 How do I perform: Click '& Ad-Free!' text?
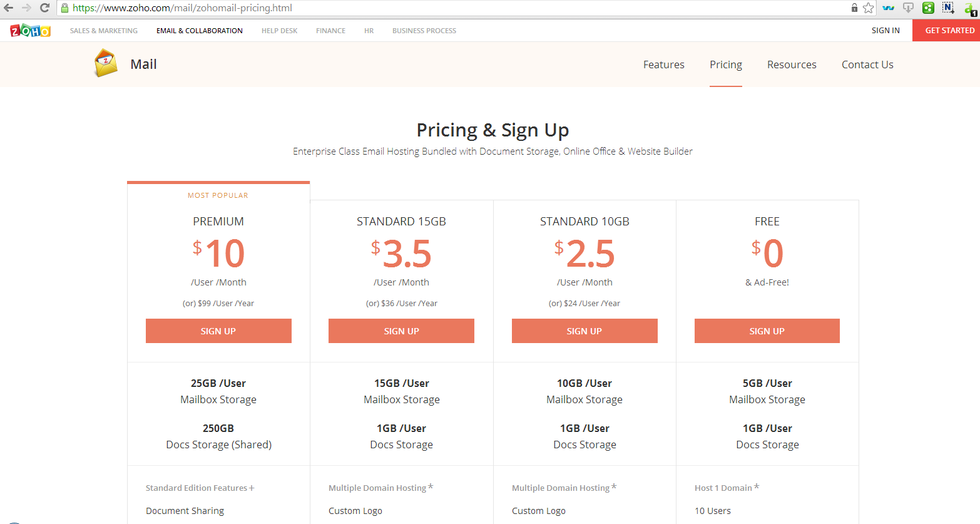(767, 282)
